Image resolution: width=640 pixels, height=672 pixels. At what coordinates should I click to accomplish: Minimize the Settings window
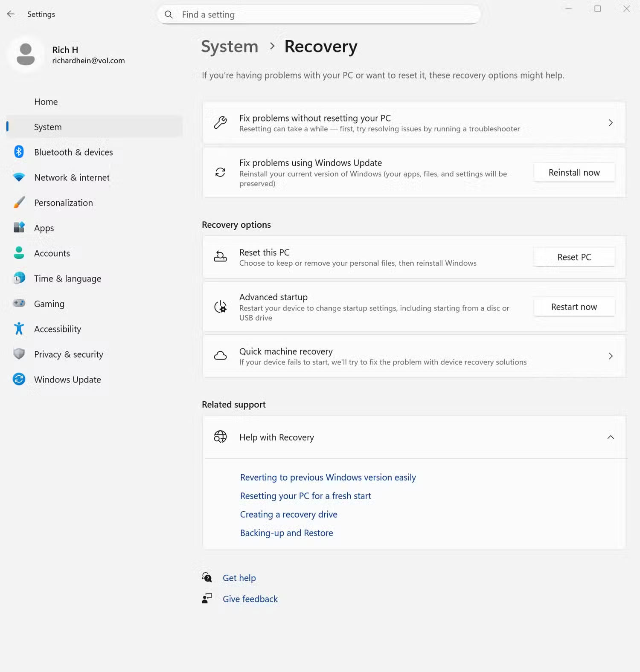tap(568, 9)
